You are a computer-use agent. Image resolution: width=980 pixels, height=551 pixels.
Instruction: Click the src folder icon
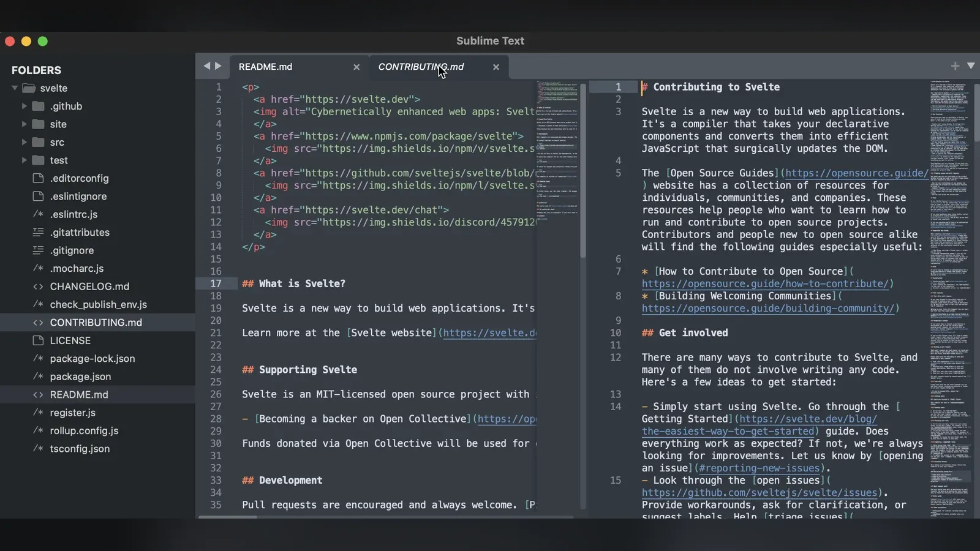(x=38, y=142)
